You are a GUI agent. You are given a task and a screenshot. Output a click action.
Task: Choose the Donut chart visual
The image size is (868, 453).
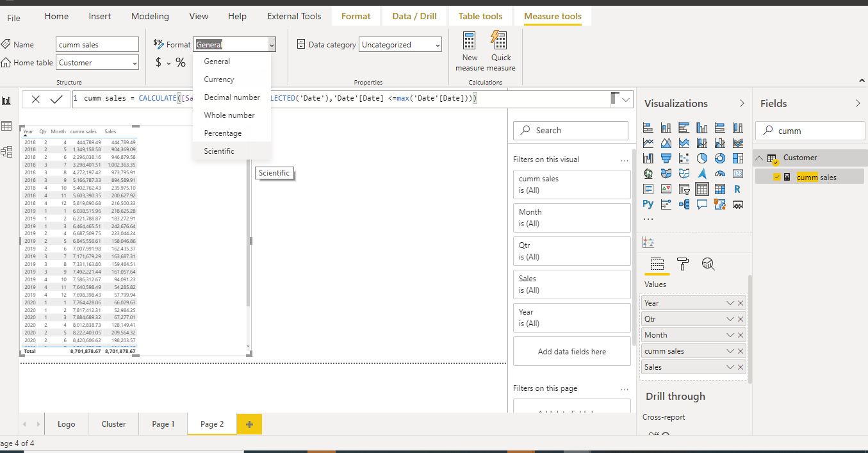(720, 158)
